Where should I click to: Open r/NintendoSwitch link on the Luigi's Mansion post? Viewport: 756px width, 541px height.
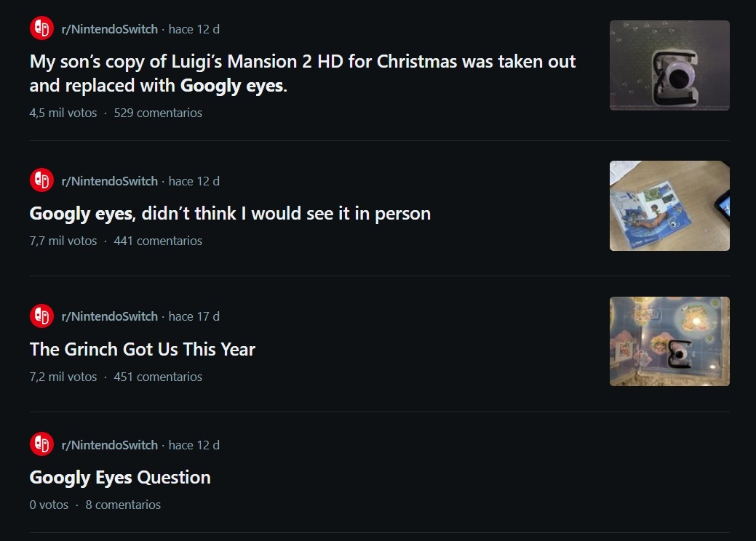tap(109, 29)
